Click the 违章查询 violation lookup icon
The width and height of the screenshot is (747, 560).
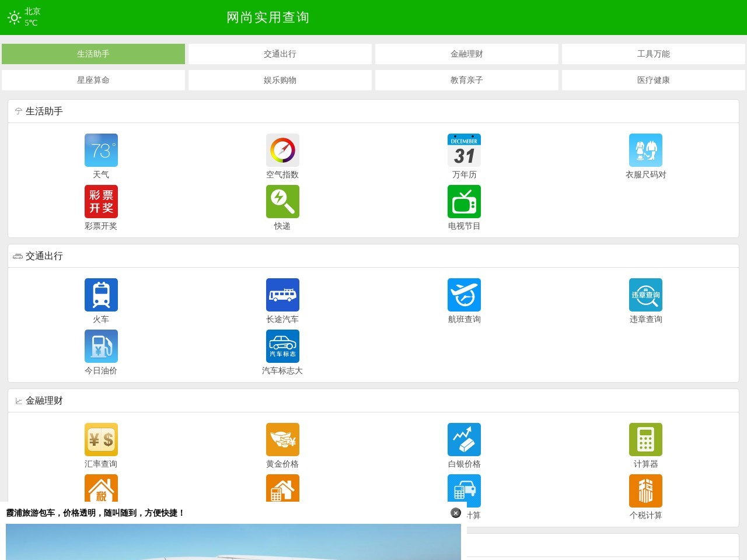tap(645, 295)
